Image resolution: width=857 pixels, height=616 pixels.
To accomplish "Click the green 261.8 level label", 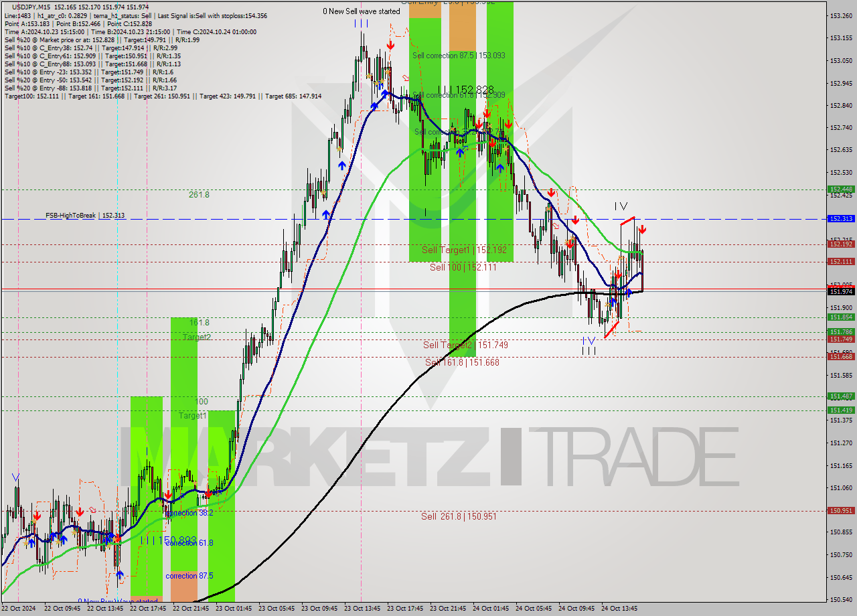I will tap(199, 195).
